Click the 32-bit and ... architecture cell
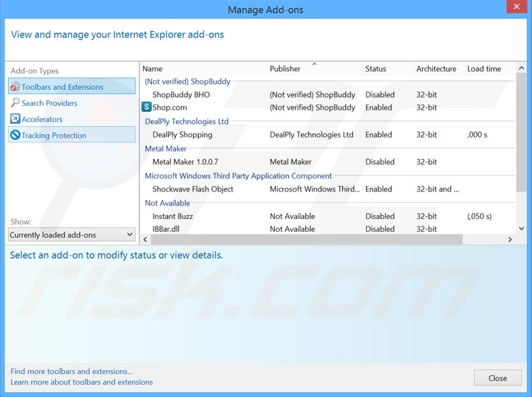This screenshot has width=532, height=397. (437, 189)
